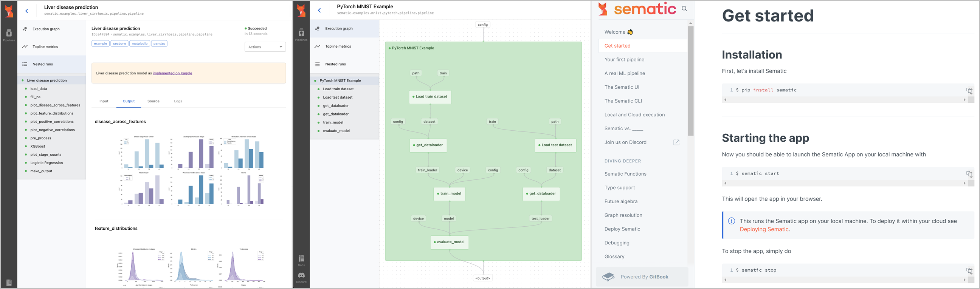The image size is (980, 289).
Task: Switch to the Source tab
Action: [x=154, y=101]
